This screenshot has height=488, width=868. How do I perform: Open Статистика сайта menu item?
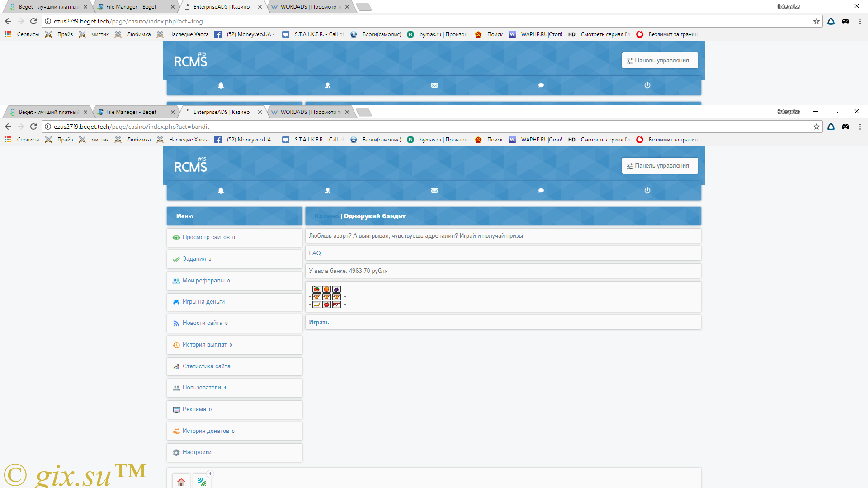click(x=235, y=366)
